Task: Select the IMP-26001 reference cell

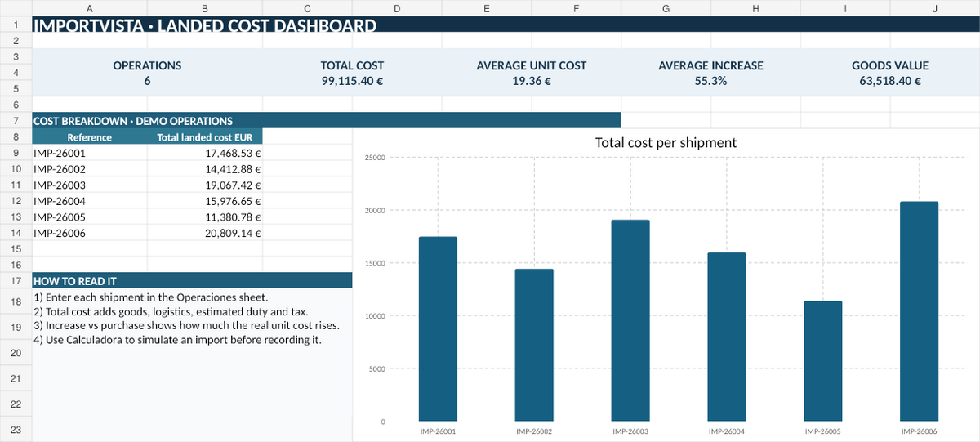Action: pos(90,153)
